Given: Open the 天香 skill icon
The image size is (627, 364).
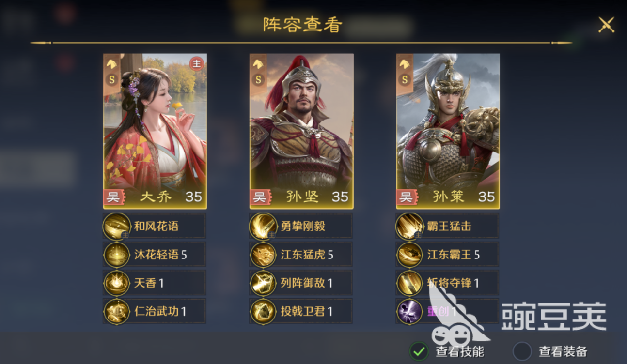Looking at the screenshot, I should pos(117,283).
